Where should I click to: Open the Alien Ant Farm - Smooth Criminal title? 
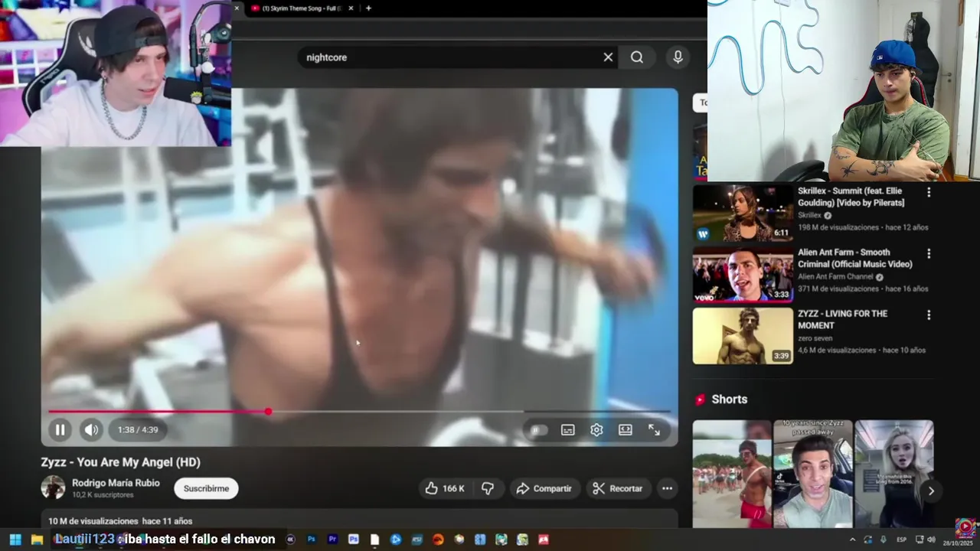[854, 258]
